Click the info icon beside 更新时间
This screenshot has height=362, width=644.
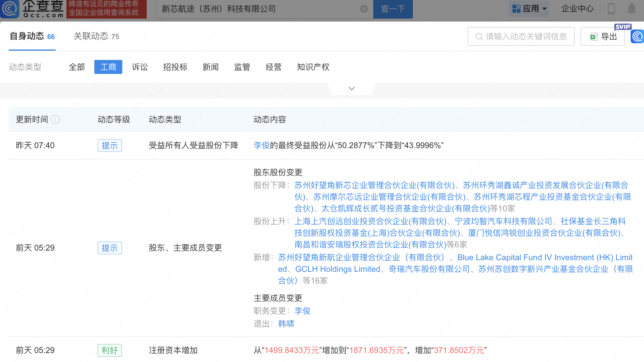pos(55,119)
